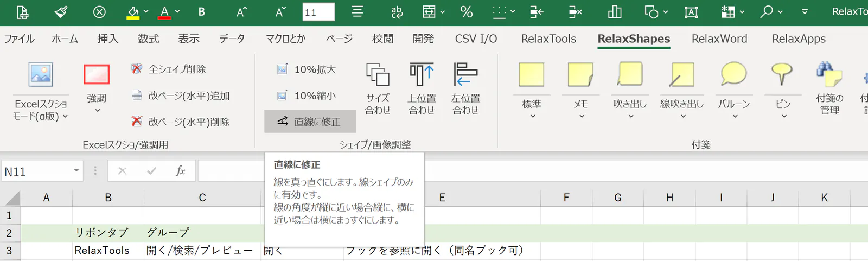The width and height of the screenshot is (868, 261).
Task: Click 10%拡大 button
Action: [x=307, y=69]
